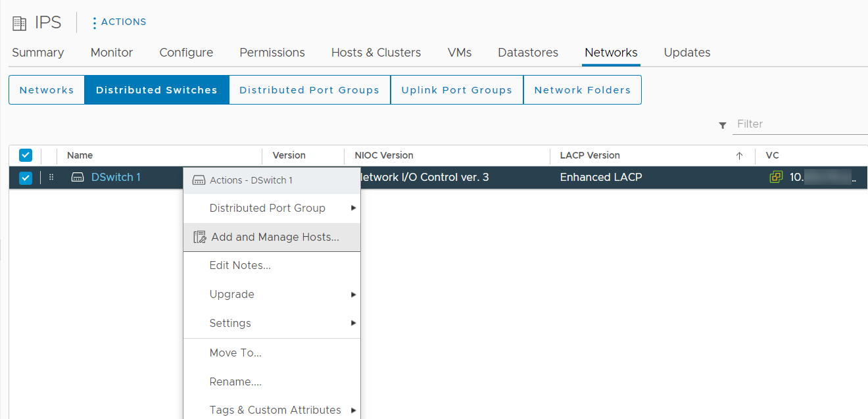Select Rename in the context menu
868x419 pixels.
[272, 382]
